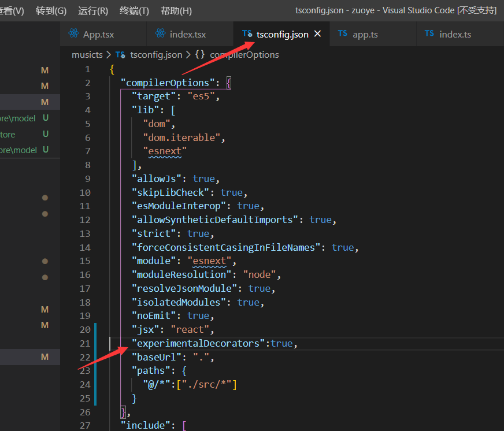Click React icon on index.tsx tab
Image resolution: width=504 pixels, height=431 pixels.
(160, 34)
